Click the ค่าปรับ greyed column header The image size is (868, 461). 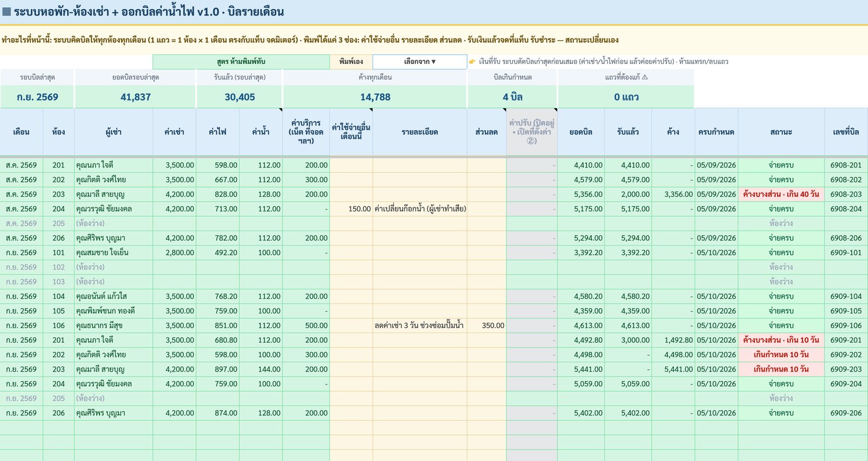point(532,132)
